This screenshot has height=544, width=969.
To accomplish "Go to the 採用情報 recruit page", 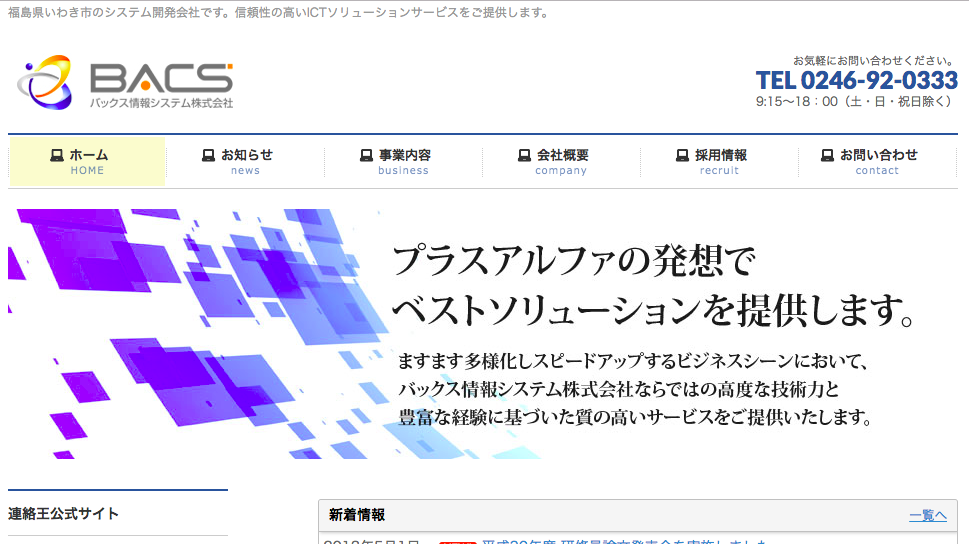I will [x=719, y=161].
